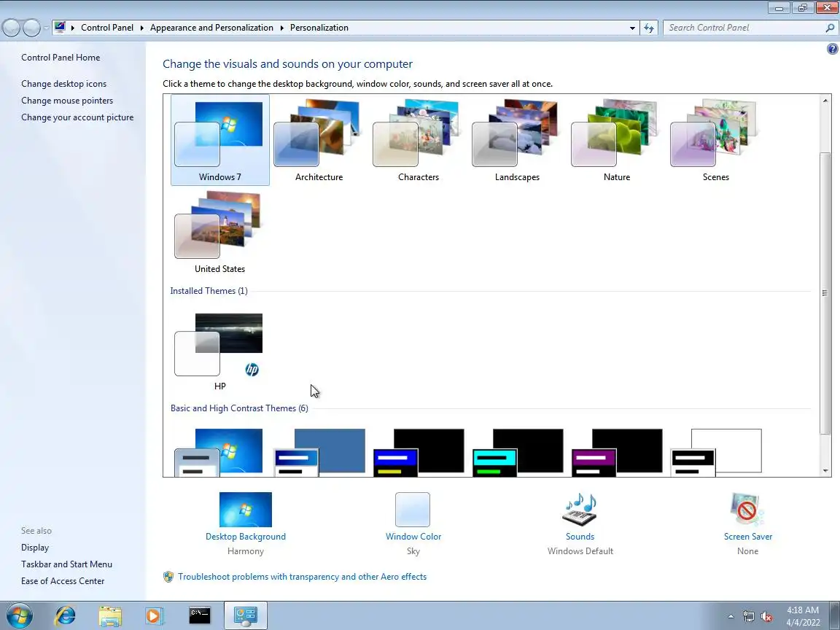
Task: Click the network tray icon
Action: pyautogui.click(x=748, y=616)
